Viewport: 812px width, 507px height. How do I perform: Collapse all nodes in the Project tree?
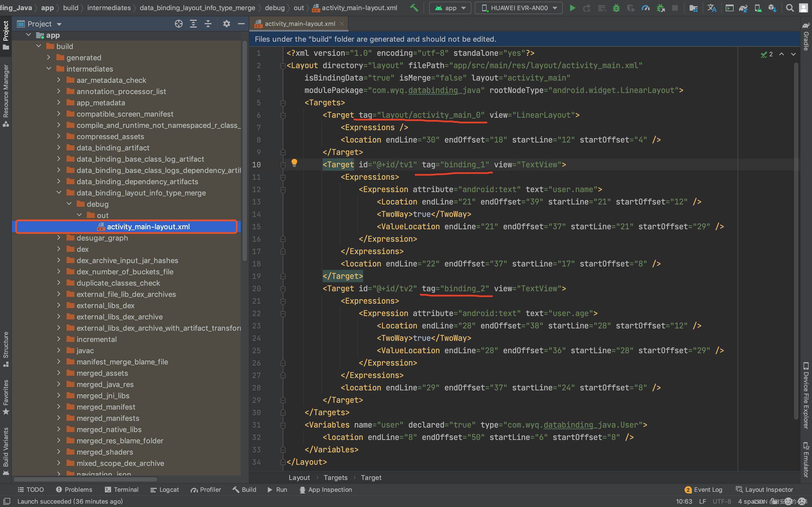tap(208, 23)
